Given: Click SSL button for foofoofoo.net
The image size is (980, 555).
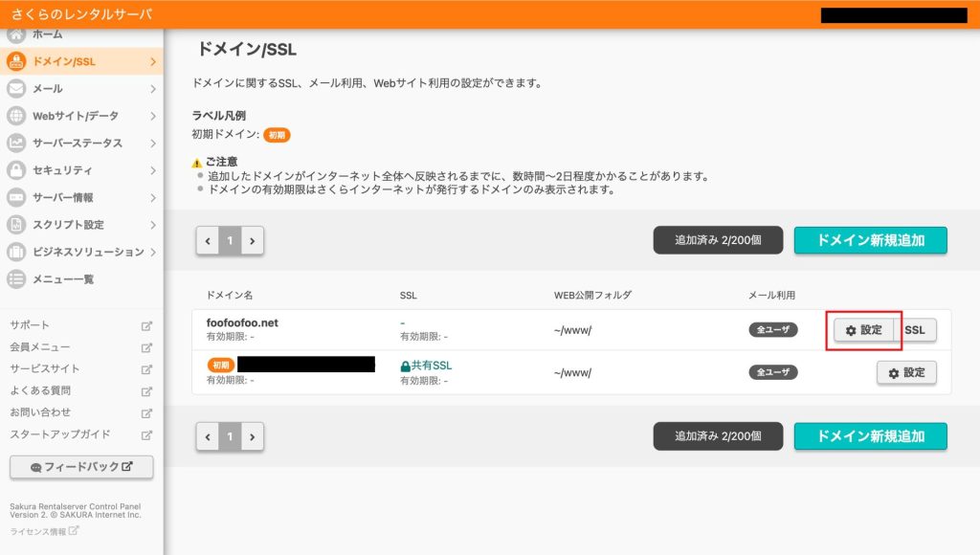Looking at the screenshot, I should click(x=915, y=330).
